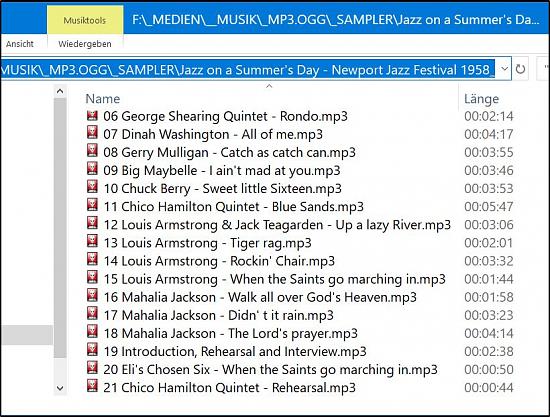This screenshot has height=417, width=550.
Task: Click icon for track 21 Rehearsal
Action: click(92, 387)
